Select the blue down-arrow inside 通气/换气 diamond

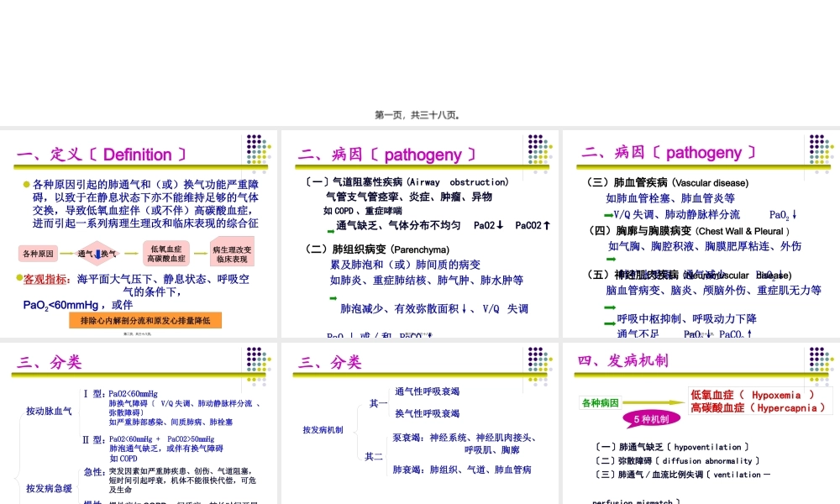[97, 254]
